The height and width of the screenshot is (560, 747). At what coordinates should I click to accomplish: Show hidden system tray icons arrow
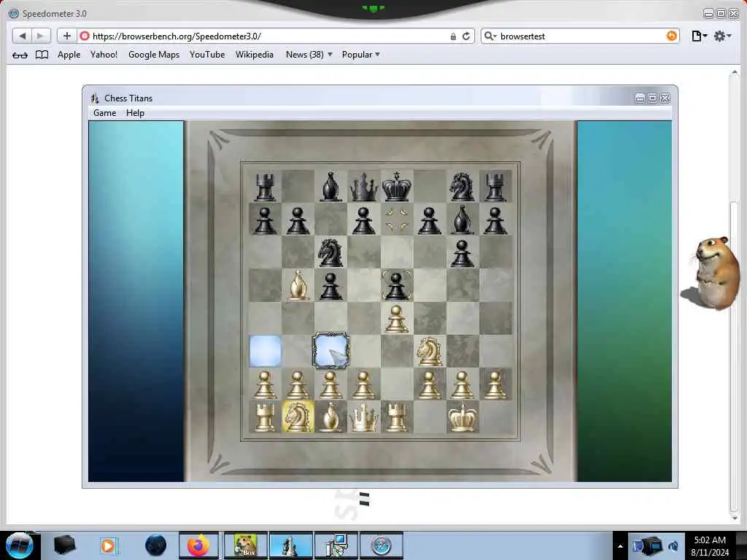pos(620,546)
